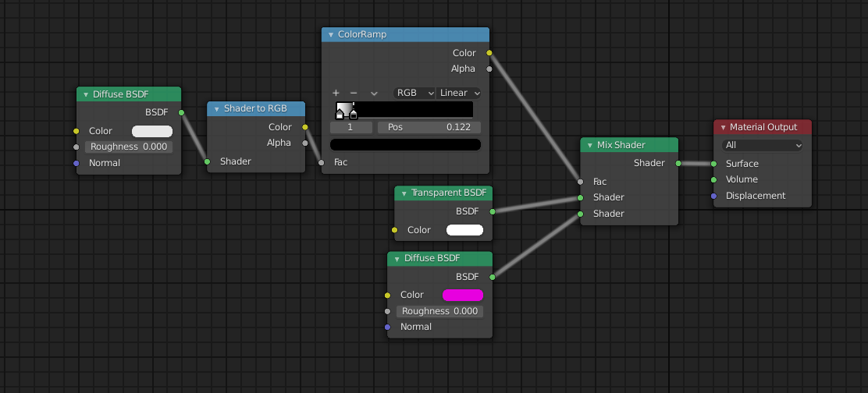Open the Transparent BSDF white color swatch
This screenshot has width=868, height=393.
[464, 230]
